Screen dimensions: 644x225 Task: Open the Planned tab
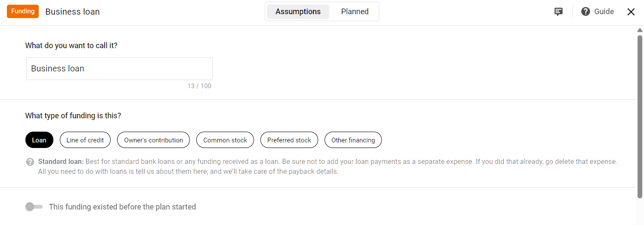click(355, 12)
